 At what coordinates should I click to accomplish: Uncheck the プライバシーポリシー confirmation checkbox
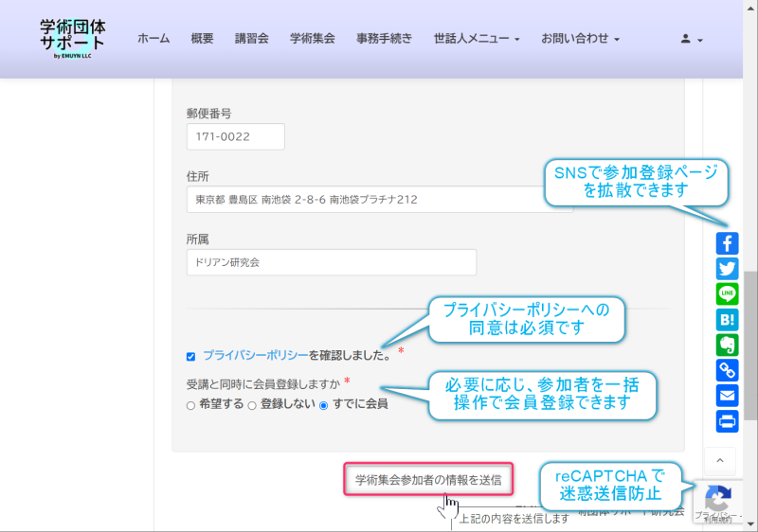click(190, 357)
